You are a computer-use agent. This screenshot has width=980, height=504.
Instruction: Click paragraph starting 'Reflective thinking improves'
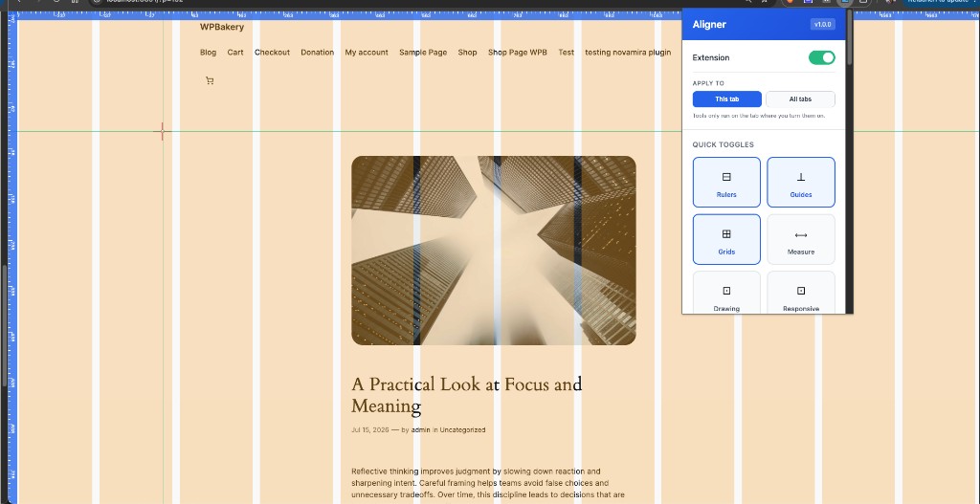pyautogui.click(x=488, y=483)
